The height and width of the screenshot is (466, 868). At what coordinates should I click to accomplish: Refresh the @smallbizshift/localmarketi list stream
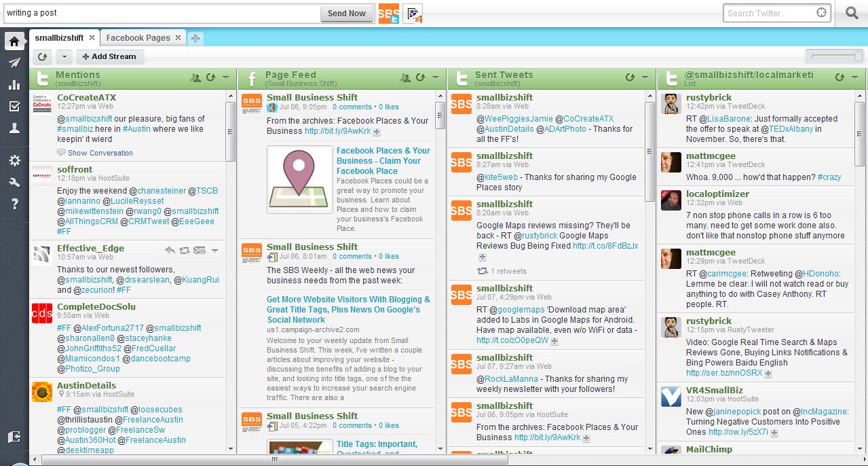pyautogui.click(x=839, y=78)
